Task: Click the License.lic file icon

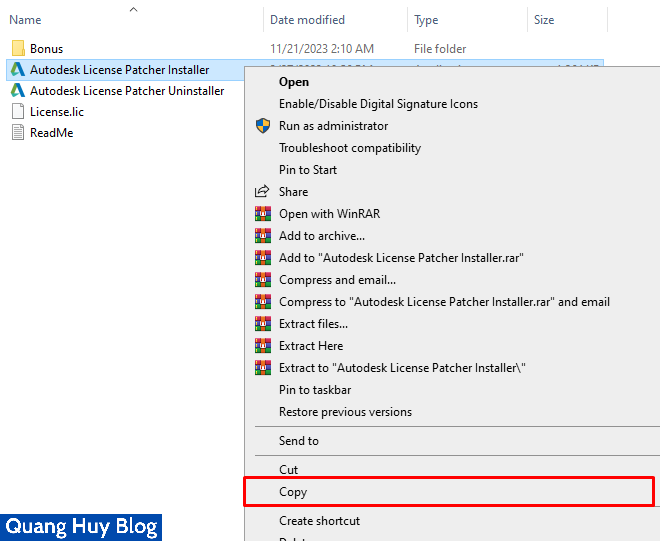Action: pyautogui.click(x=18, y=112)
